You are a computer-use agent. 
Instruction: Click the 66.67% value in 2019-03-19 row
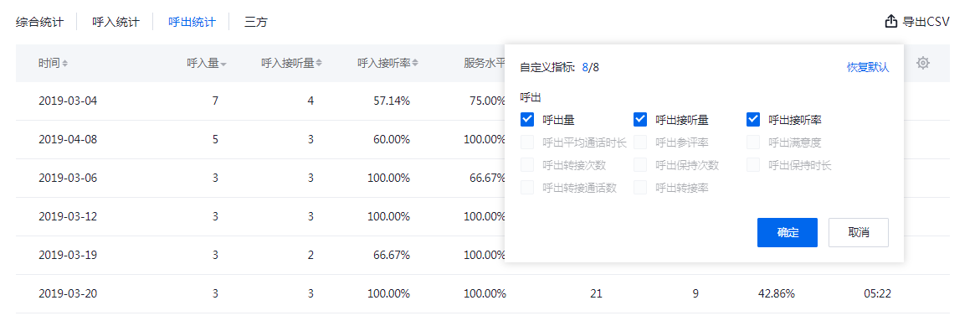point(392,256)
